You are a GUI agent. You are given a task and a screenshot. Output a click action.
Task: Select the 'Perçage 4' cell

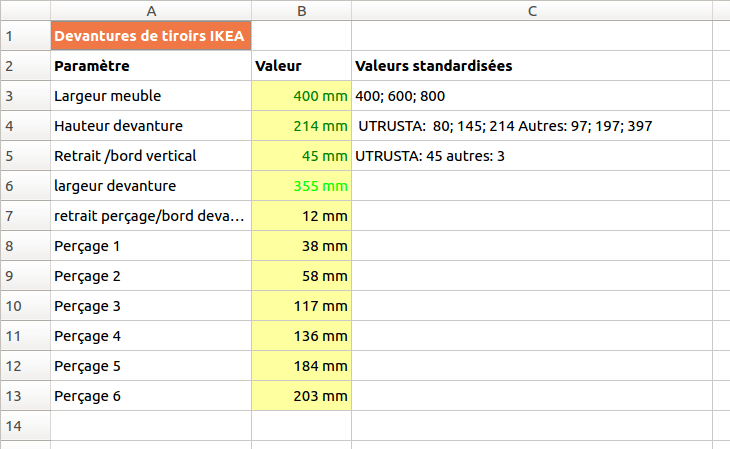(151, 336)
